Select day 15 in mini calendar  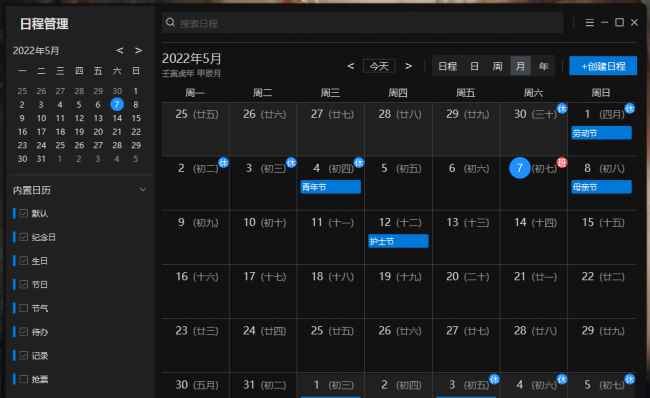pos(136,118)
